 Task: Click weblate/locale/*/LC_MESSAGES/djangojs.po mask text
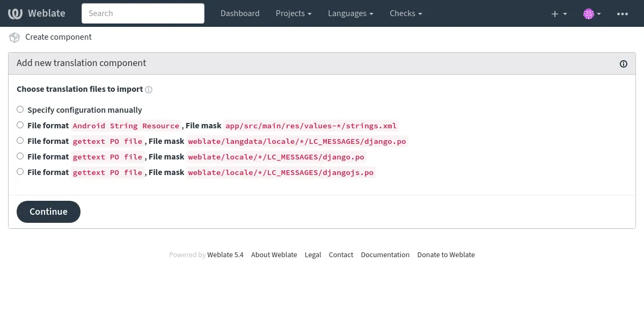pos(281,172)
